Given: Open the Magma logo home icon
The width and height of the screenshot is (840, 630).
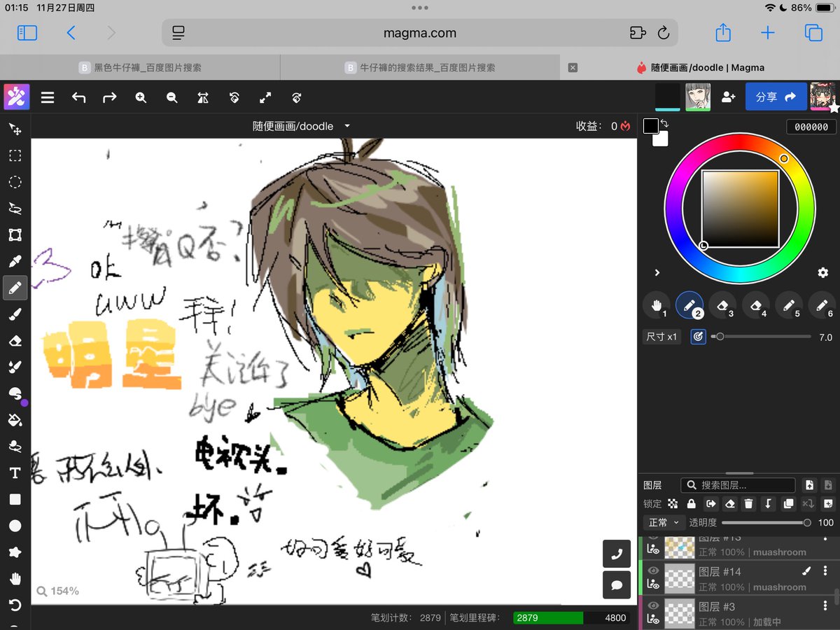Looking at the screenshot, I should (x=16, y=97).
